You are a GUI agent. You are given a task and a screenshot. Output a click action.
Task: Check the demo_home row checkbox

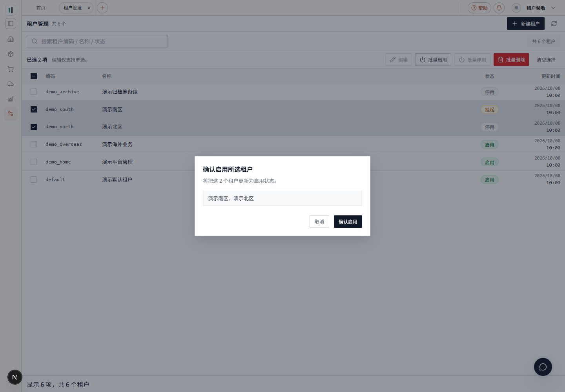(x=34, y=162)
